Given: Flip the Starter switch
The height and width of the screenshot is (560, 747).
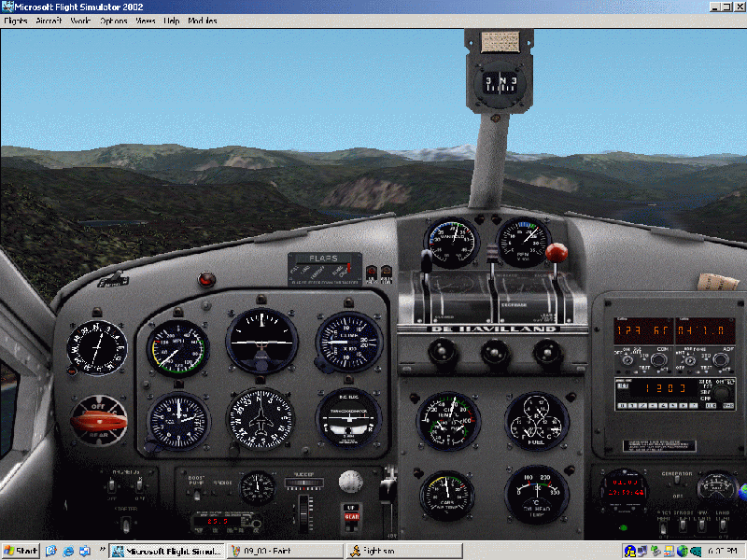Looking at the screenshot, I should [x=125, y=525].
